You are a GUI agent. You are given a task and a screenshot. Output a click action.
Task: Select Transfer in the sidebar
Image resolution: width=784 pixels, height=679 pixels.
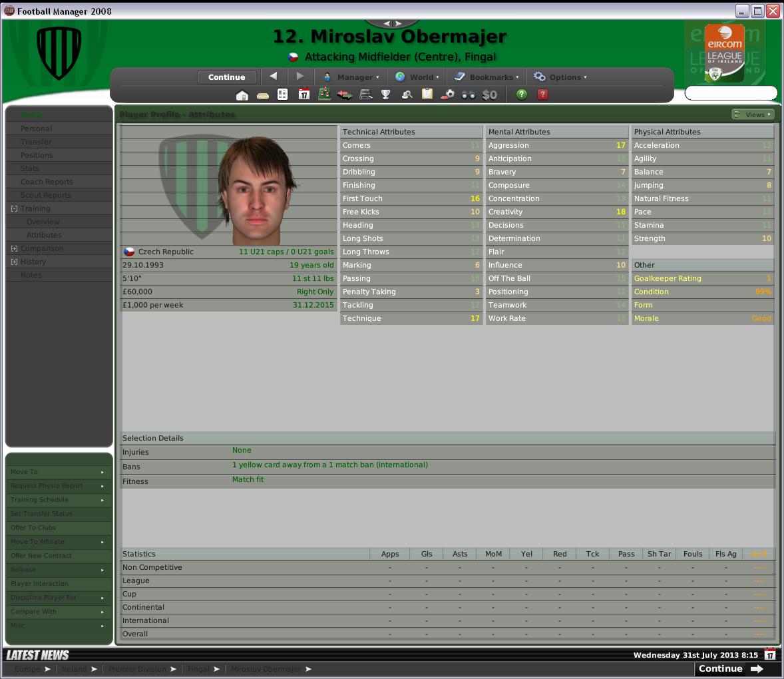(x=36, y=142)
